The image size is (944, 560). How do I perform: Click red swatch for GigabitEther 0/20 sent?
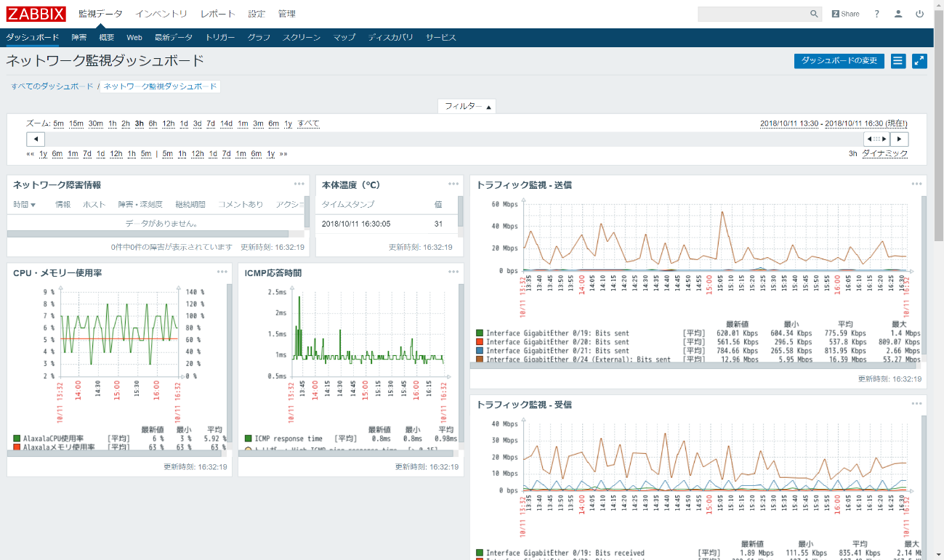480,342
